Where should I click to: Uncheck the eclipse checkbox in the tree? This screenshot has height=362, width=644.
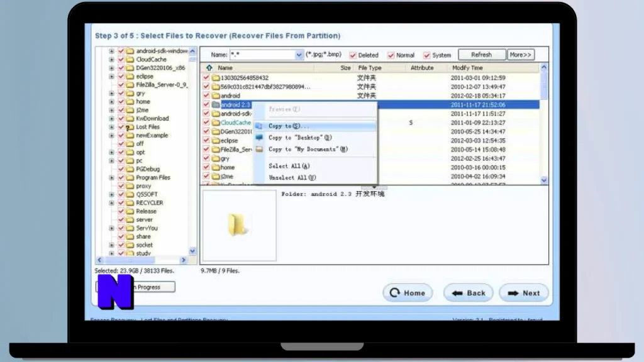tap(121, 76)
